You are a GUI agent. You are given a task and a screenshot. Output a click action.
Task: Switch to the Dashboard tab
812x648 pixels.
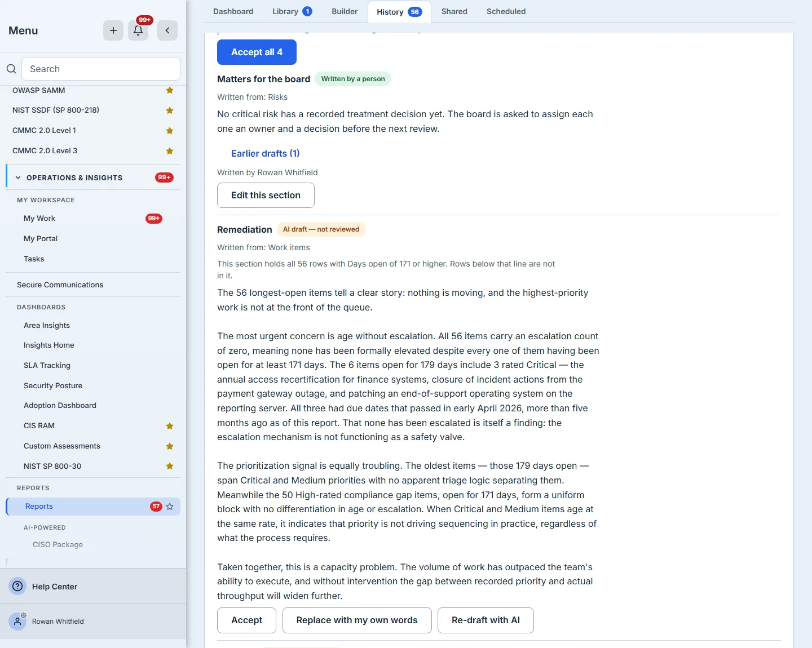233,11
